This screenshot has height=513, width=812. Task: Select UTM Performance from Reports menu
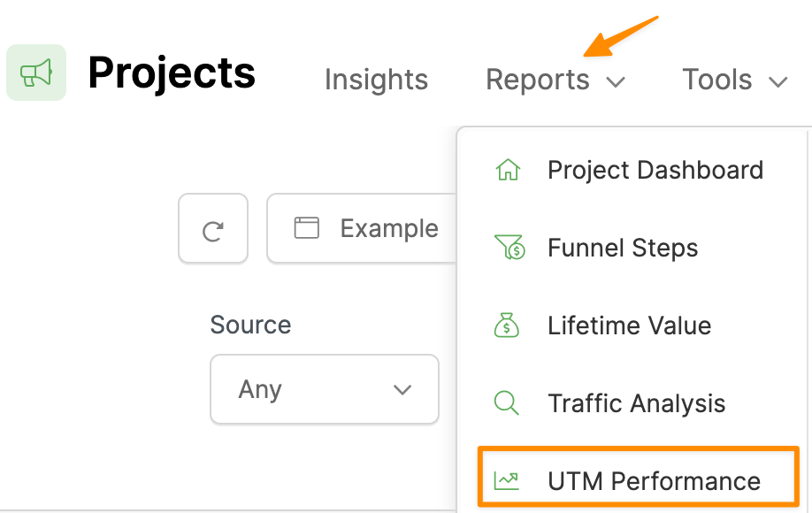point(654,481)
